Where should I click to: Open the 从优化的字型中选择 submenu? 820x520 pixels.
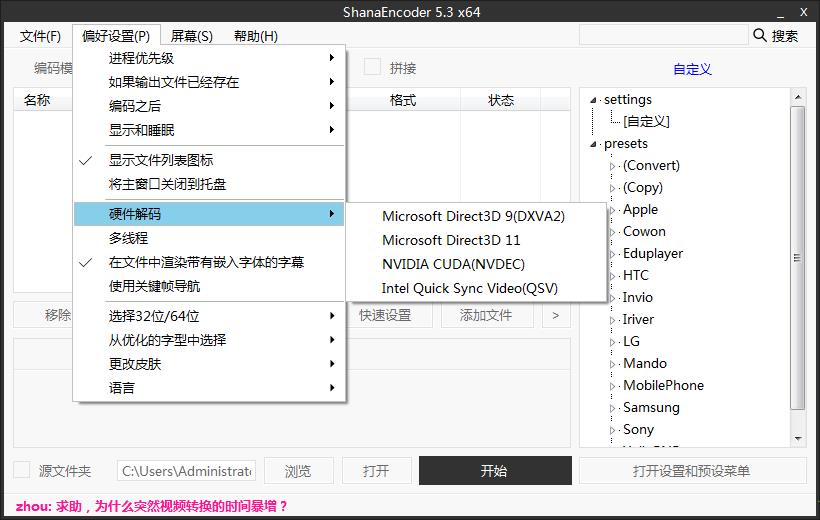(x=209, y=340)
